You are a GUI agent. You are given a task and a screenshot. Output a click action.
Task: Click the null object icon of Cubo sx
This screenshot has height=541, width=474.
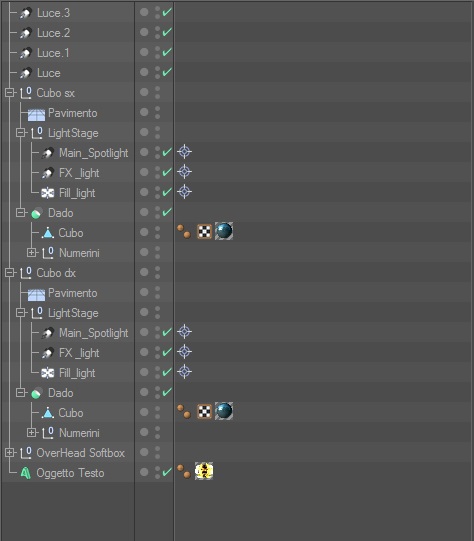[x=26, y=93]
